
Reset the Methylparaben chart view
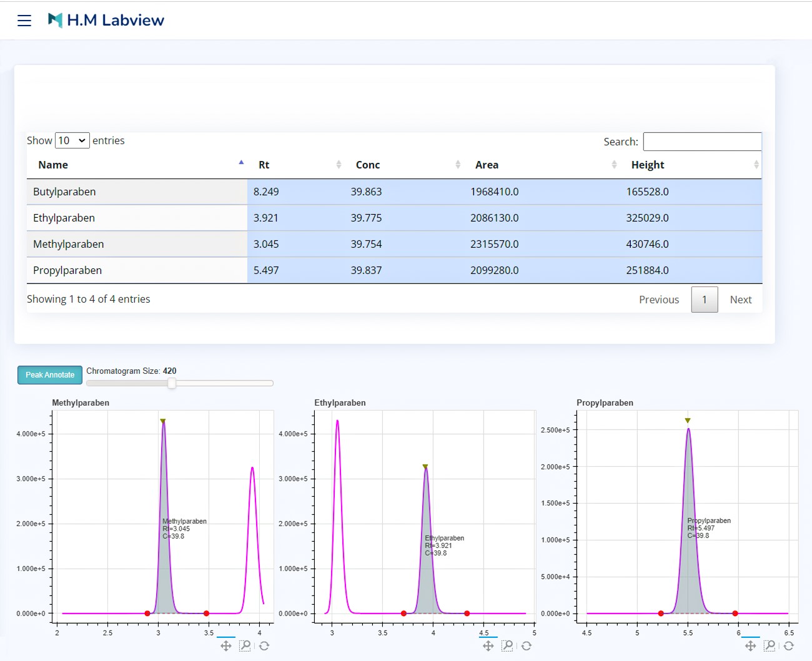tap(264, 646)
